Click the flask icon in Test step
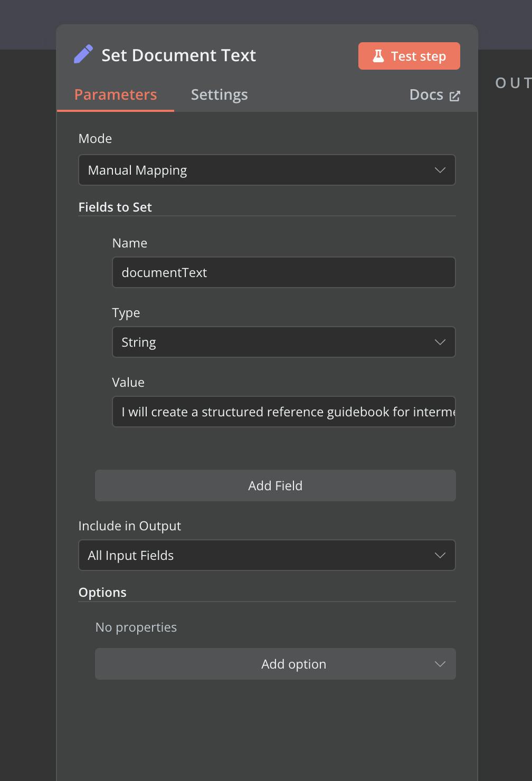532x781 pixels. [x=378, y=56]
